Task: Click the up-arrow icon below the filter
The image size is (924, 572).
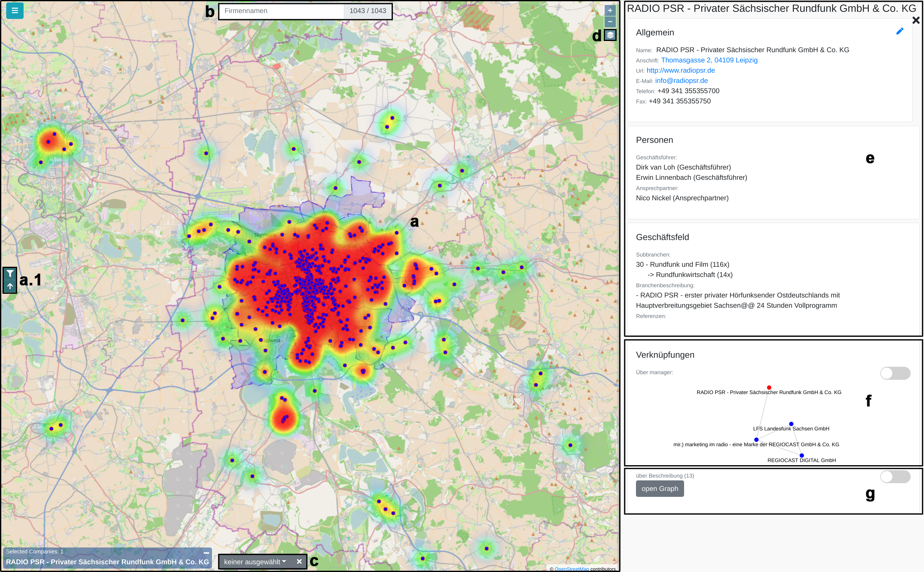Action: [10, 286]
